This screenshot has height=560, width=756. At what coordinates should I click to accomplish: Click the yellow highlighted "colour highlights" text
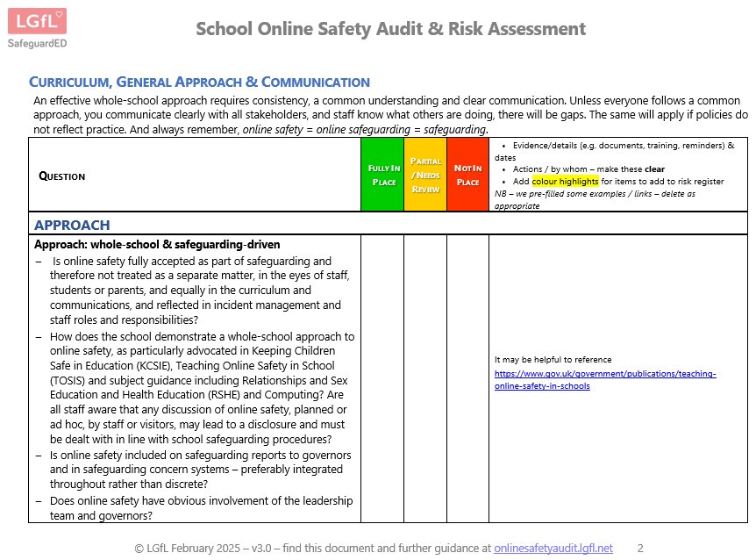click(565, 182)
